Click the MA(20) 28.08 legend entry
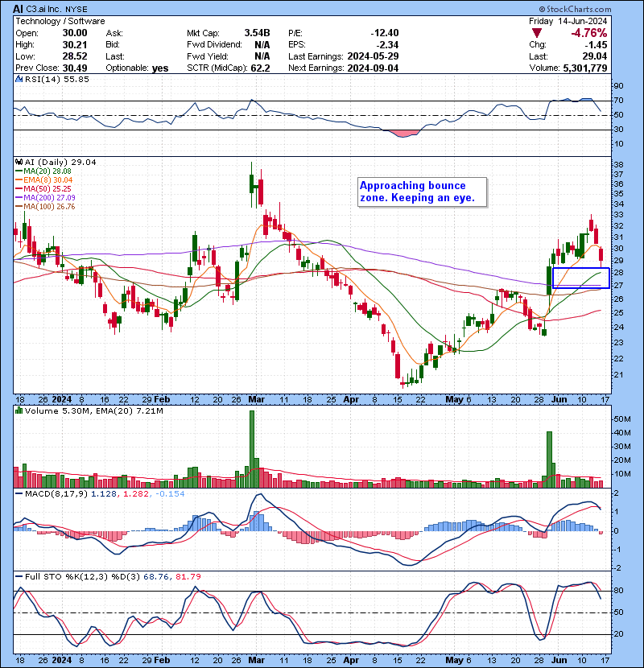The width and height of the screenshot is (644, 668). pyautogui.click(x=47, y=171)
